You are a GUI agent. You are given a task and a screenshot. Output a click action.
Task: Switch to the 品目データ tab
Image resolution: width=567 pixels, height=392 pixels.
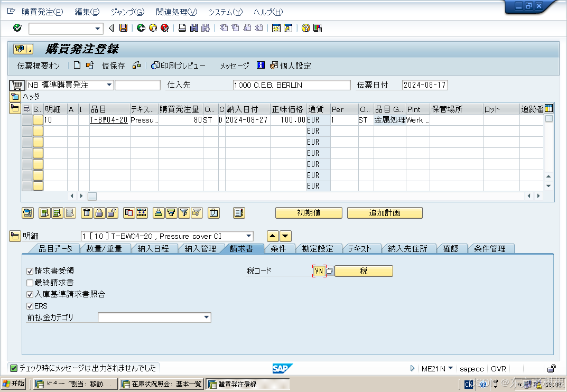pos(55,249)
